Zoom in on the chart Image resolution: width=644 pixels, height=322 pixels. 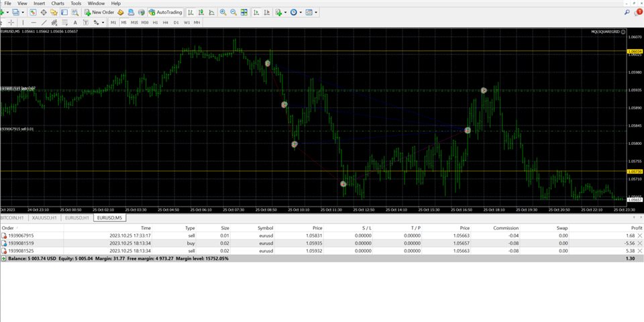point(223,12)
